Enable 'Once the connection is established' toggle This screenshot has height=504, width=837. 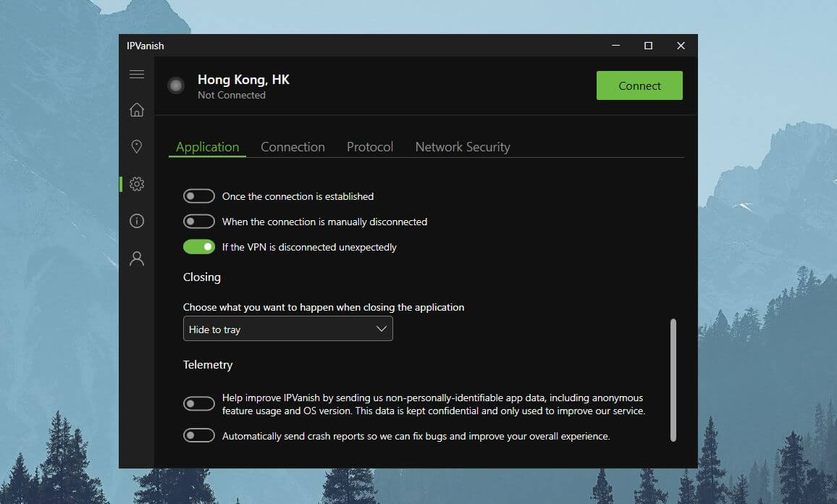coord(199,196)
